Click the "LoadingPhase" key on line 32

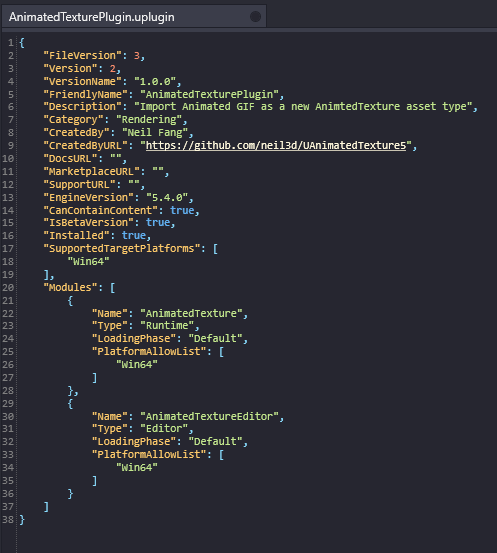tap(134, 442)
